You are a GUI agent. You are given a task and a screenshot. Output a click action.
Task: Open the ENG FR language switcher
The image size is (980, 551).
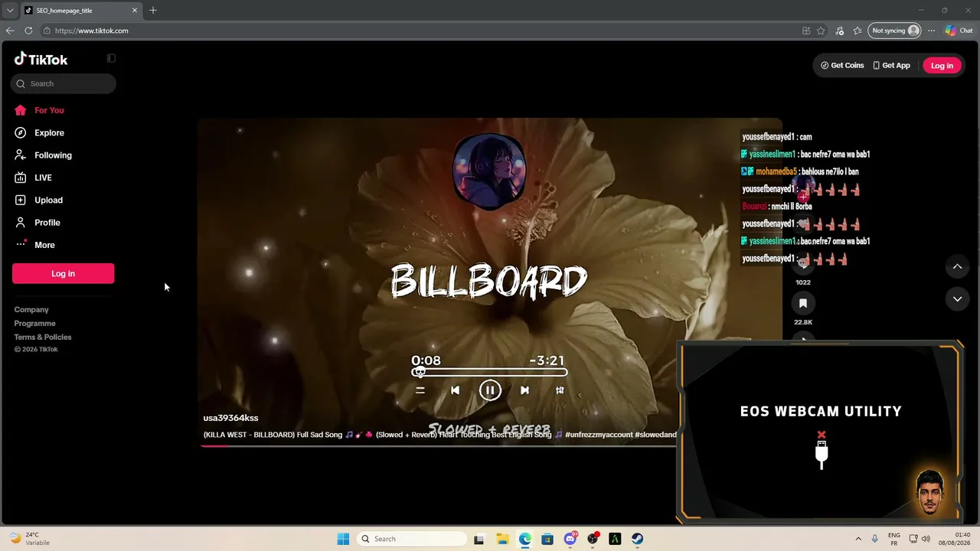tap(894, 539)
